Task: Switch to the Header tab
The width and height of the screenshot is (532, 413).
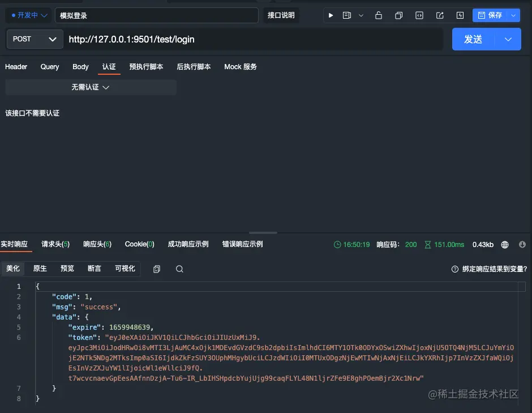Action: [16, 67]
